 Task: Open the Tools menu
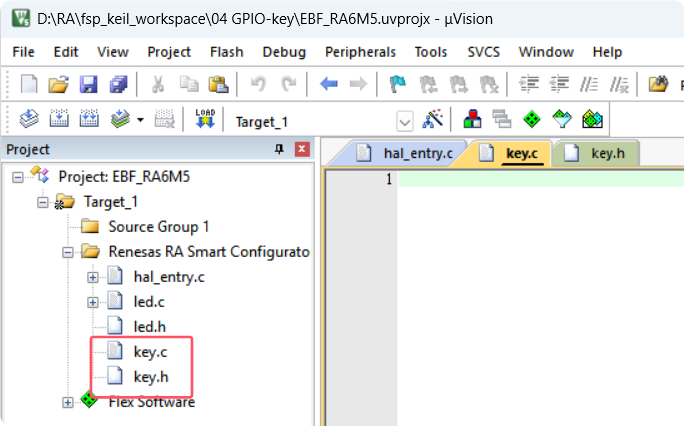(431, 52)
